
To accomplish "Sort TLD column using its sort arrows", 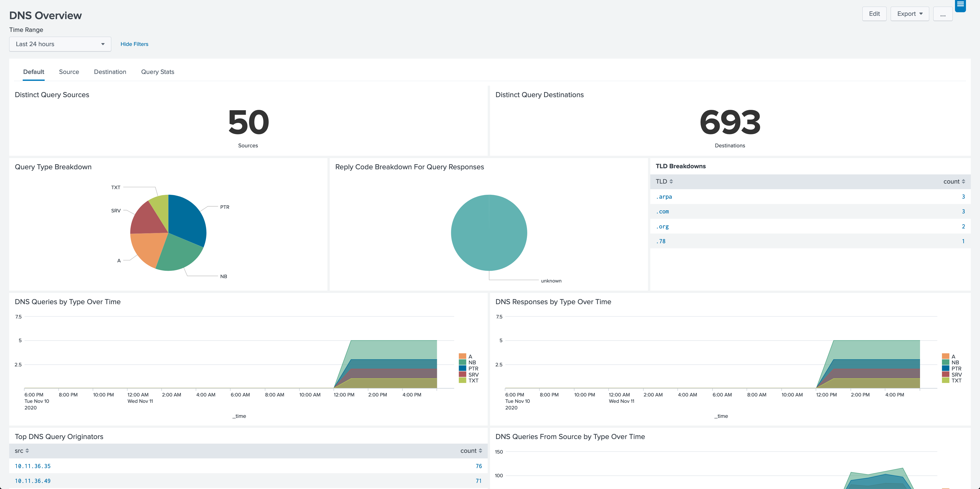I will (671, 182).
